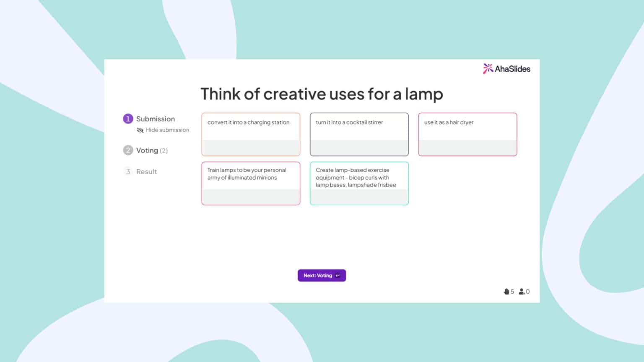Select the Submission phase label
This screenshot has width=644, height=362.
(156, 119)
